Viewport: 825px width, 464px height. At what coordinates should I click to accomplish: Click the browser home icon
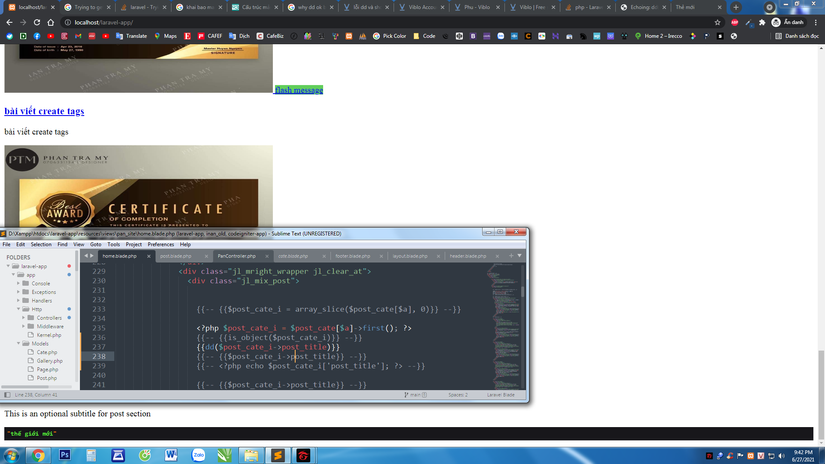(x=51, y=22)
